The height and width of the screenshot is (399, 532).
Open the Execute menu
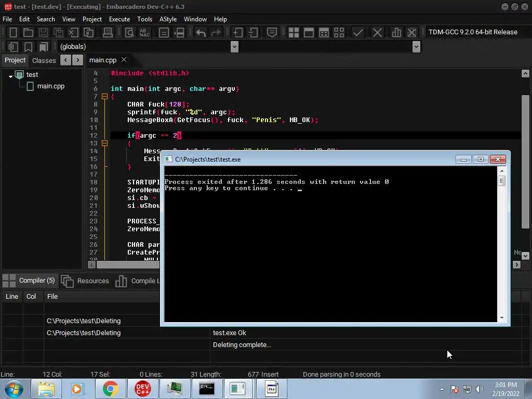[x=119, y=19]
